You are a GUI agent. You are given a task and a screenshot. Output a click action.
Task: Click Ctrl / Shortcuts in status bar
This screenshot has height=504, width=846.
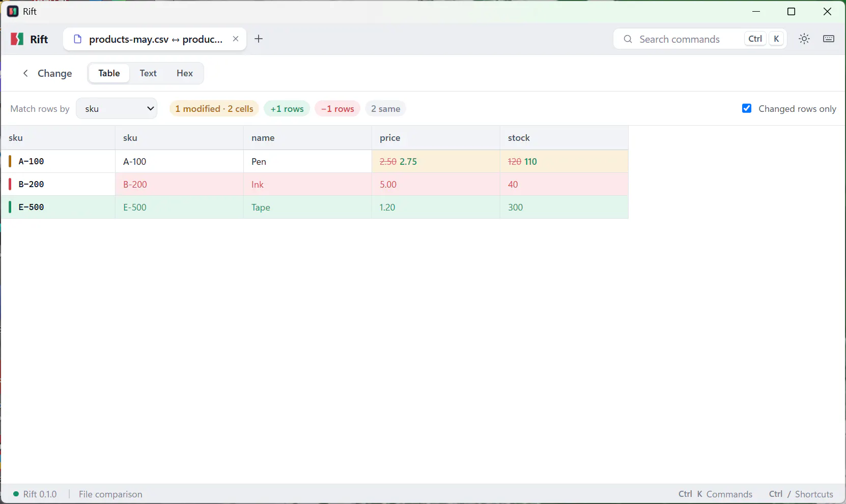tap(801, 494)
